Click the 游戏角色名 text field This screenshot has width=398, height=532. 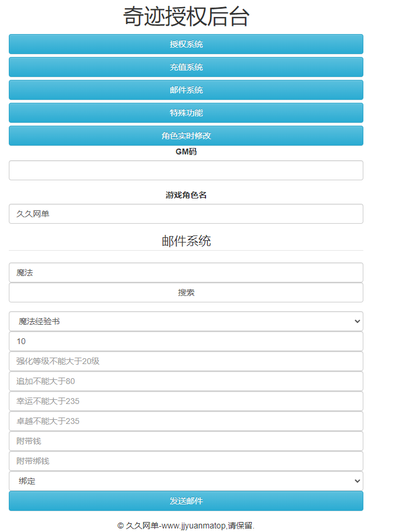click(x=186, y=214)
